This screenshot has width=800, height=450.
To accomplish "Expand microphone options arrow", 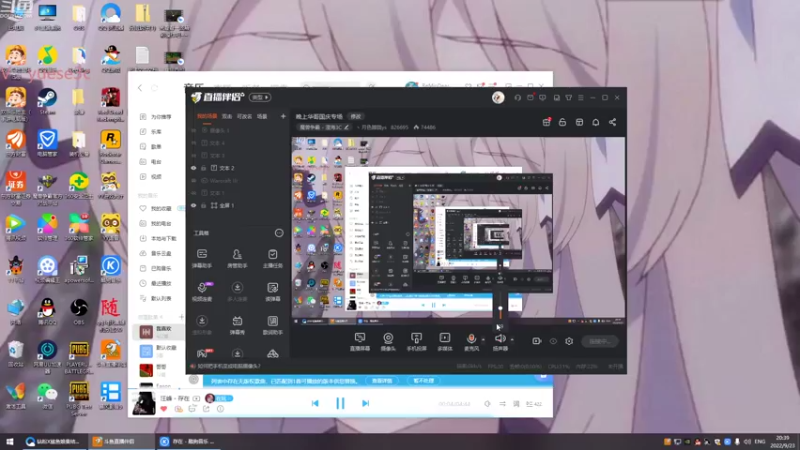I will [x=483, y=340].
